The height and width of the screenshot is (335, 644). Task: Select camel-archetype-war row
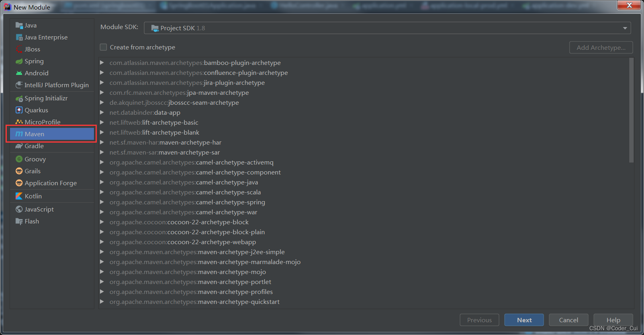coord(364,212)
